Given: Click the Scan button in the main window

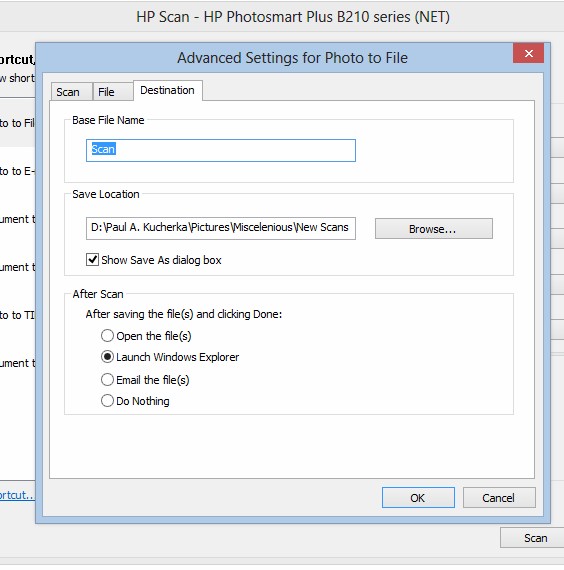Looking at the screenshot, I should point(532,538).
